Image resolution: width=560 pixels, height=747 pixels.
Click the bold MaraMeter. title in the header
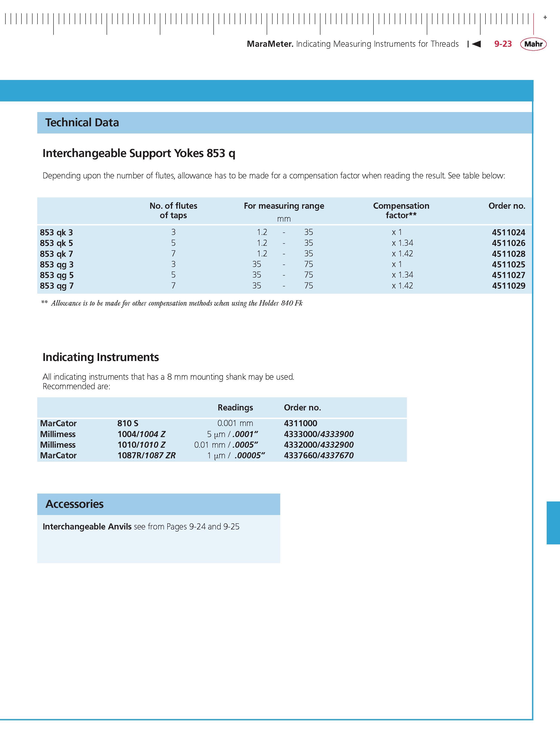(270, 44)
